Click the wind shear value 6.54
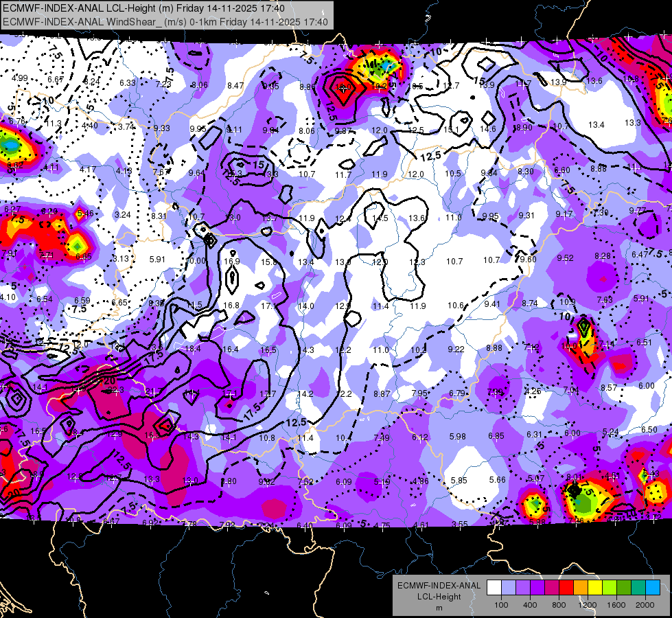Viewport: 672px width, 618px height. pos(45,299)
